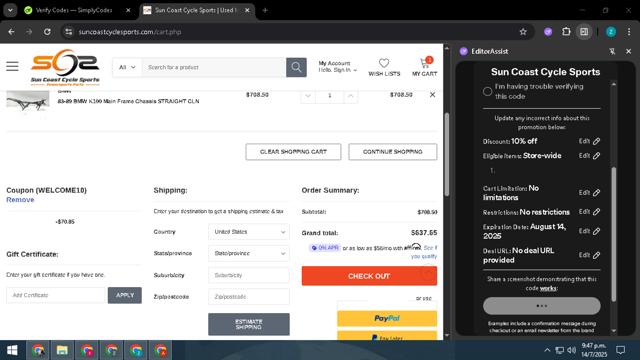Click the cart page vertical scrollbar
The image size is (640, 360).
click(x=447, y=154)
